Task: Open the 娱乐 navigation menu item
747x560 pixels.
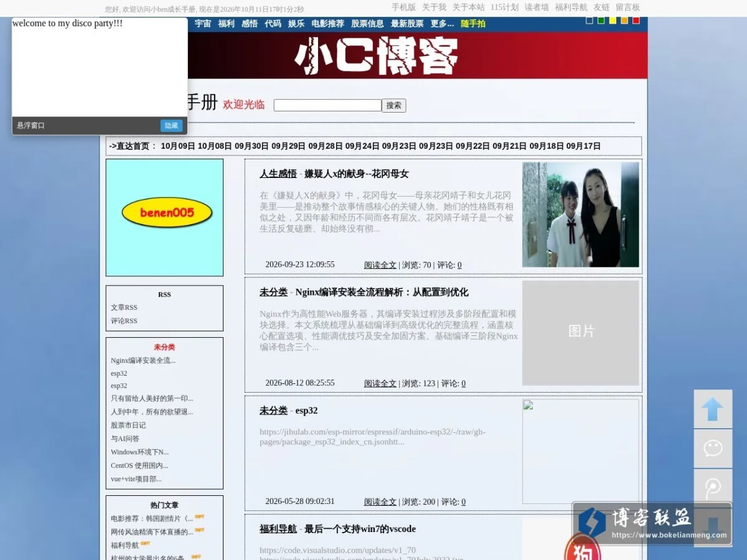Action: click(296, 24)
